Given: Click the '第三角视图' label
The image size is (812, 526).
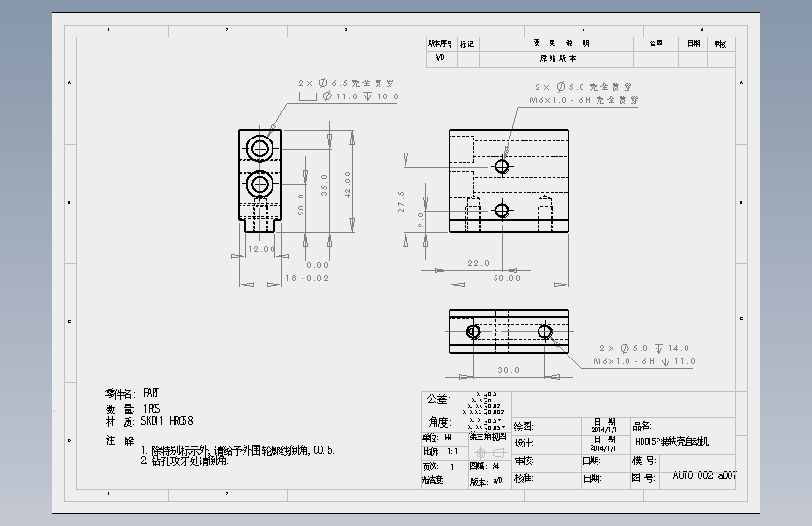Looking at the screenshot, I should 488,437.
